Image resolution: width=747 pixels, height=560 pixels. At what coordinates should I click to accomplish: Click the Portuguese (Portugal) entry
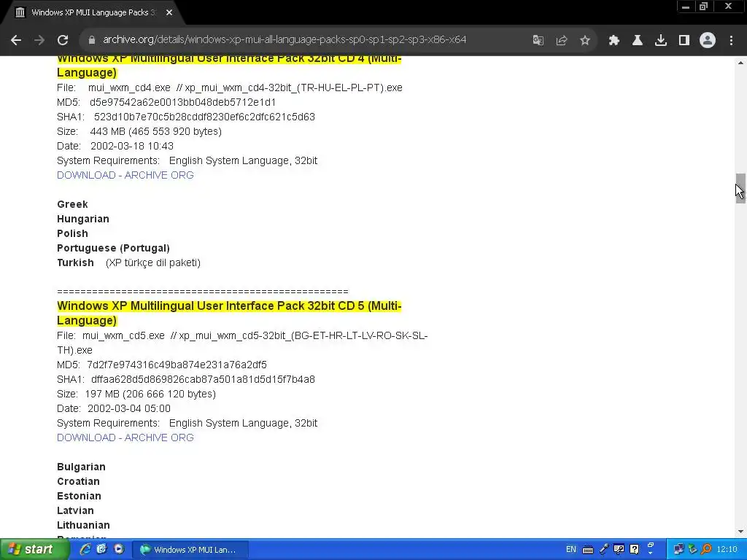(x=113, y=248)
